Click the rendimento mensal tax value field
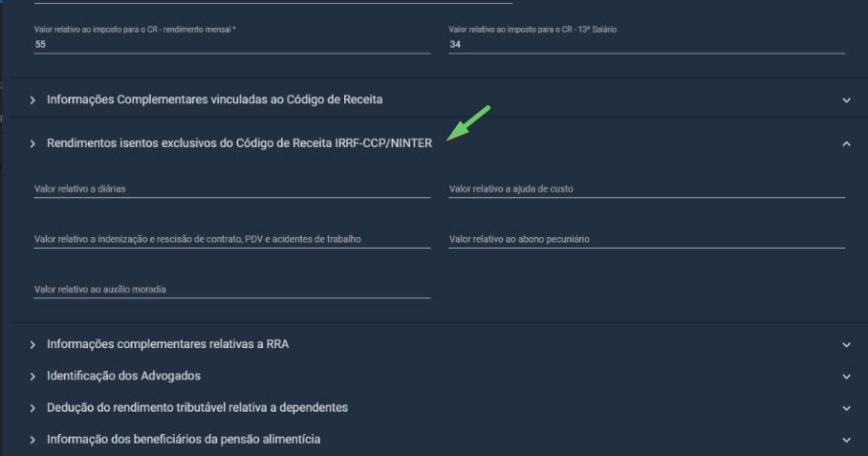The height and width of the screenshot is (456, 868). coord(232,44)
